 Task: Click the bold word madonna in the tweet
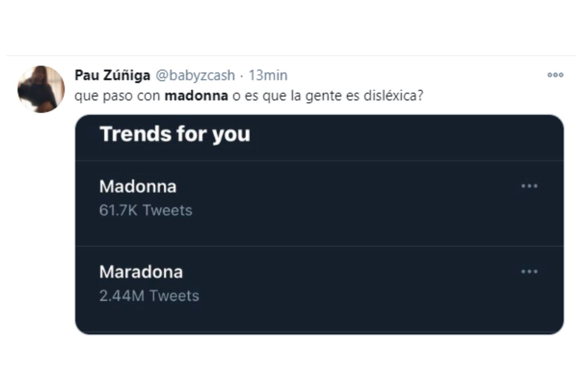pyautogui.click(x=196, y=96)
